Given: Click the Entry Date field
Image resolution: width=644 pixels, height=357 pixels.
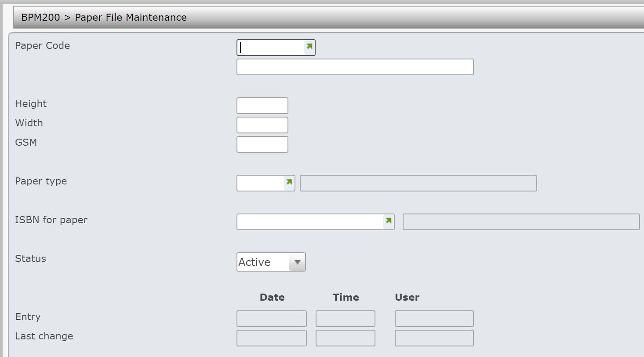Looking at the screenshot, I should coord(271,319).
